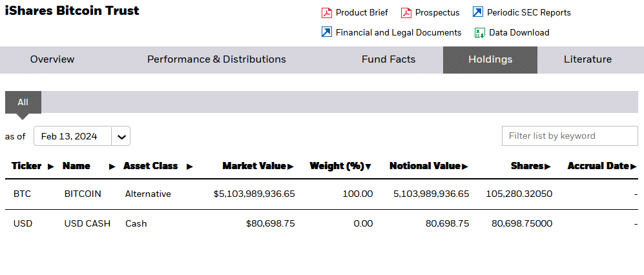644x275 pixels.
Task: Click the Alternative asset class cell
Action: pos(148,194)
